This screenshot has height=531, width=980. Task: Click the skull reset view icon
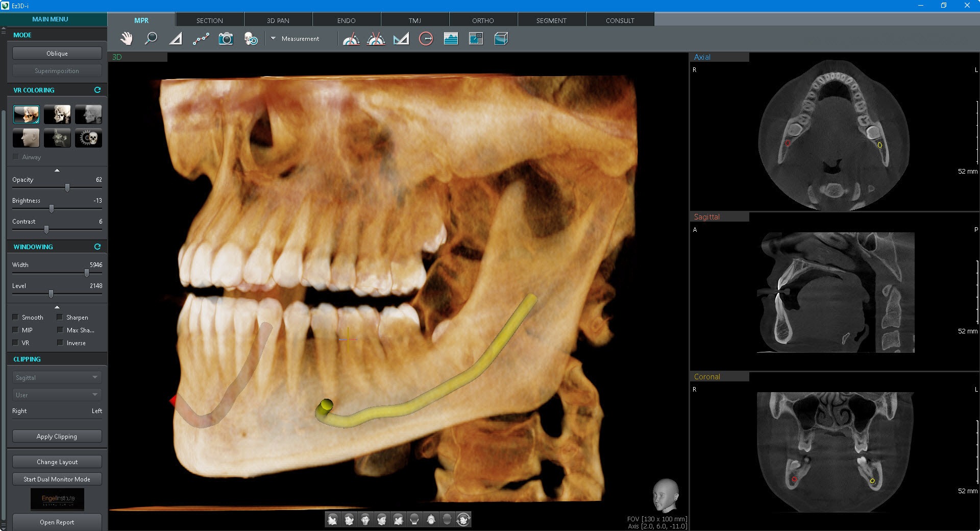[x=251, y=39]
